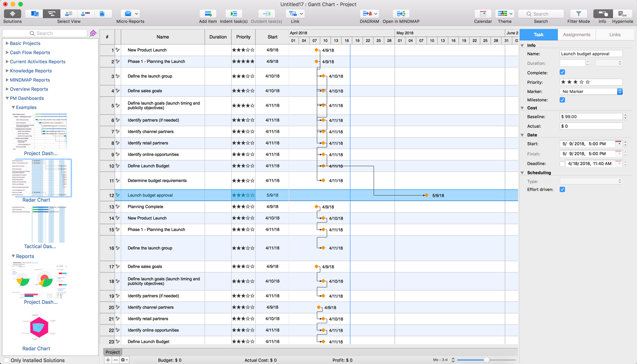Open the Hypernote icon
This screenshot has height=364, width=637.
pos(622,14)
